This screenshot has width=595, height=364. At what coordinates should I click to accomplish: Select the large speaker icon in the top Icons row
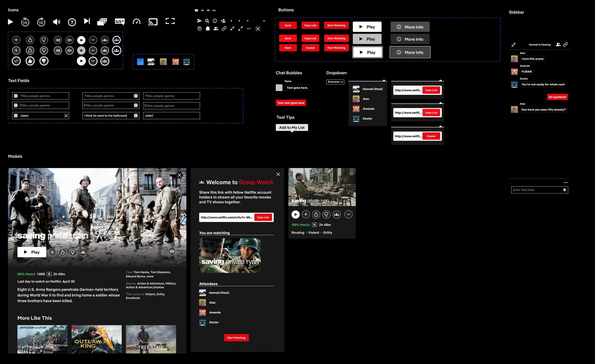pyautogui.click(x=56, y=22)
